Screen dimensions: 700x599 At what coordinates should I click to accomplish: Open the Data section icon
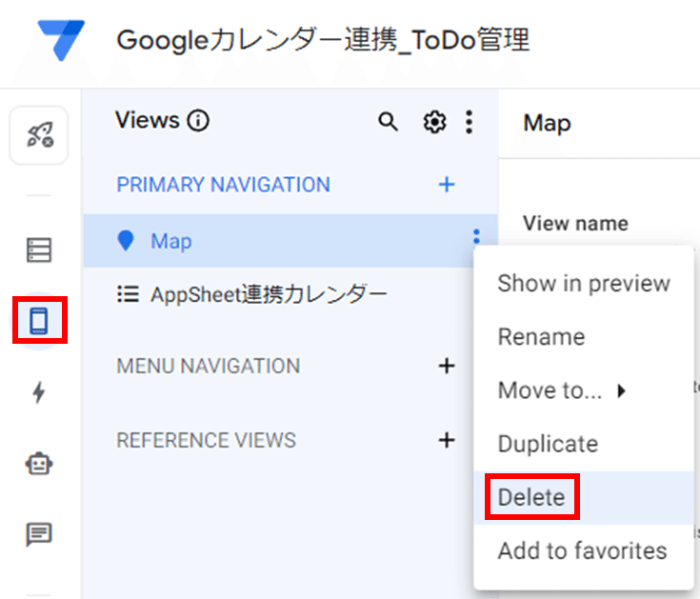(x=39, y=250)
